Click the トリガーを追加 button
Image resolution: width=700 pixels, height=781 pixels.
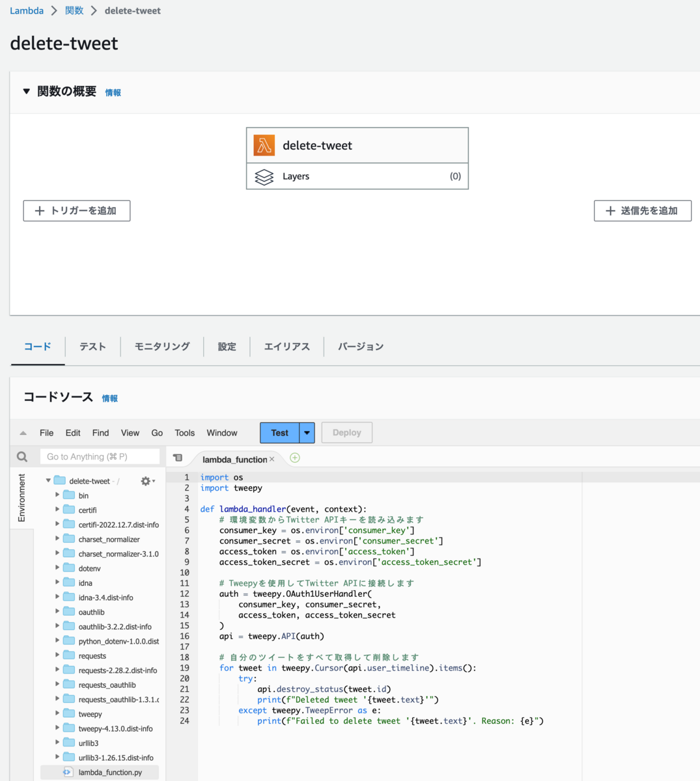tap(77, 211)
